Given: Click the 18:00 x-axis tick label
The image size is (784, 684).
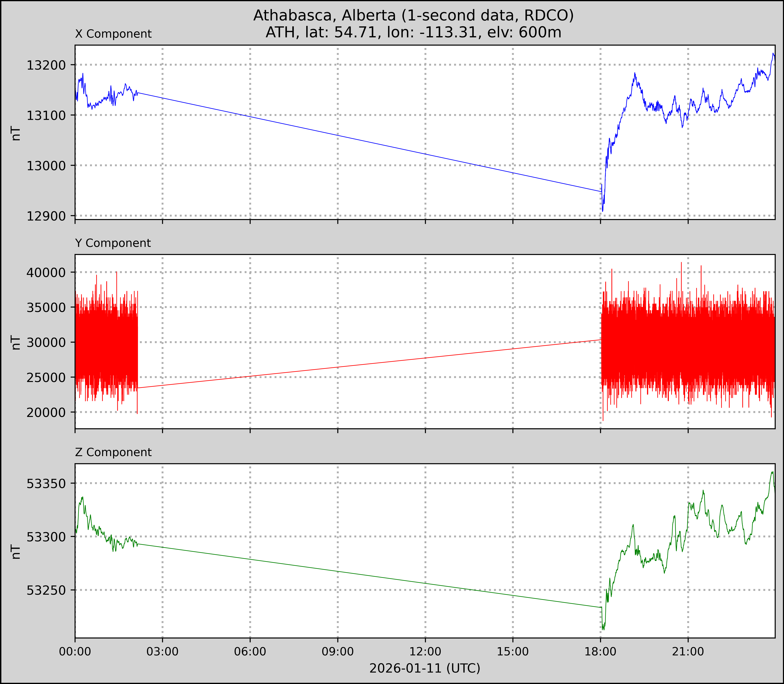Looking at the screenshot, I should [600, 651].
